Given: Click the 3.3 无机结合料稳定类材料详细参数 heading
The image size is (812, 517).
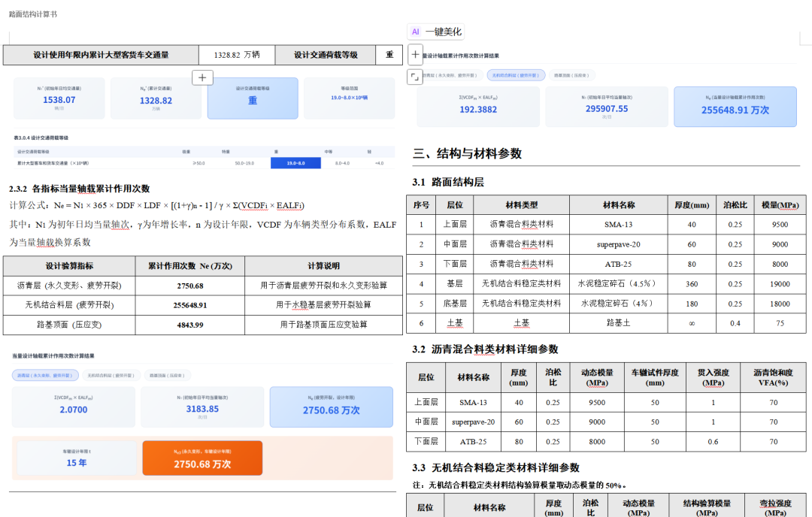Looking at the screenshot, I should pos(496,468).
